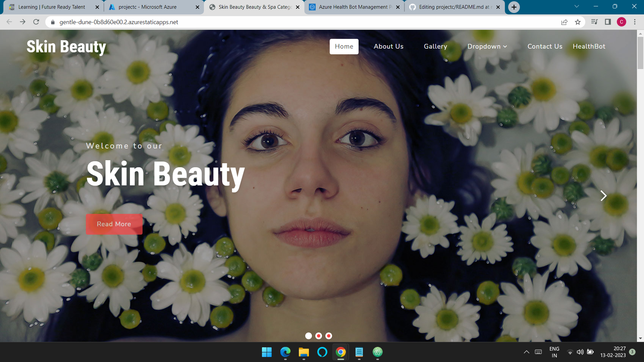This screenshot has width=644, height=362.
Task: Open the browser side panel icon
Action: pyautogui.click(x=608, y=22)
